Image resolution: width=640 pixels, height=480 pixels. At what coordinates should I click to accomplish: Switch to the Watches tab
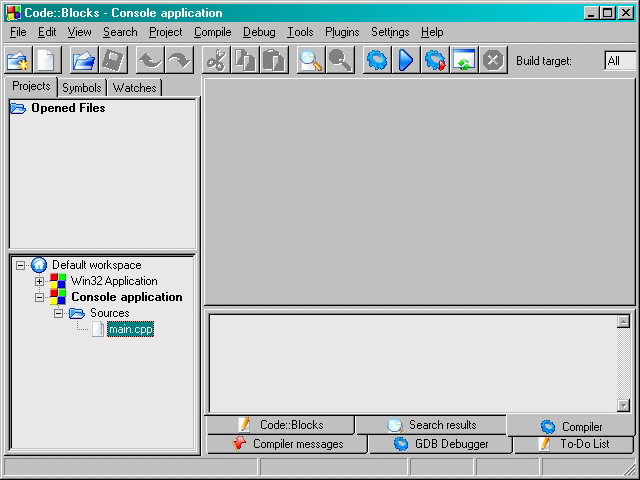pos(134,88)
